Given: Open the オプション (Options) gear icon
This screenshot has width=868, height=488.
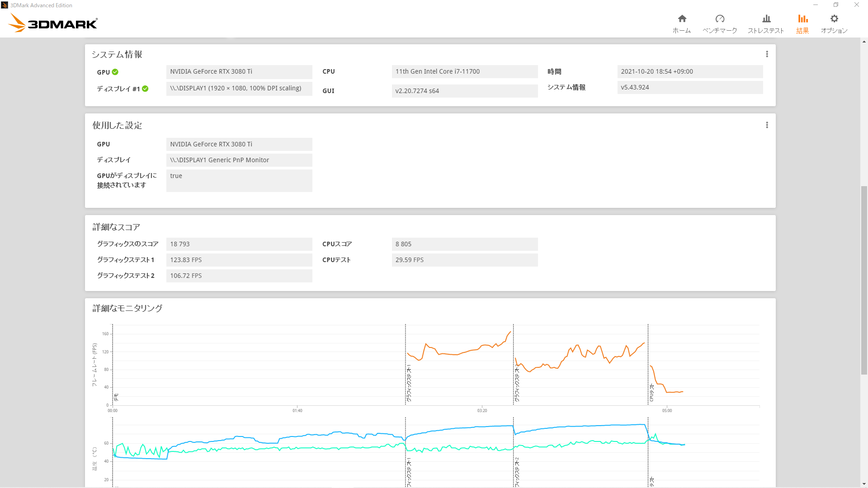Looking at the screenshot, I should click(x=834, y=19).
